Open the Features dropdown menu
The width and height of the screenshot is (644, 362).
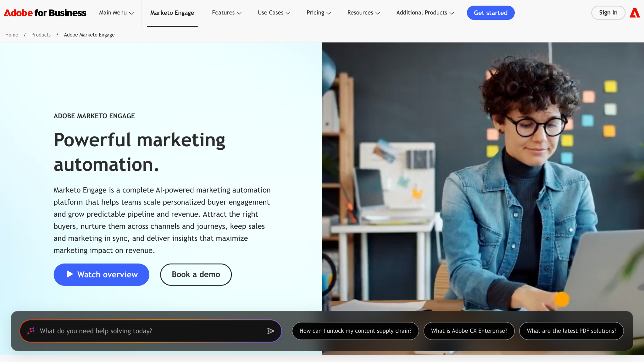(226, 13)
